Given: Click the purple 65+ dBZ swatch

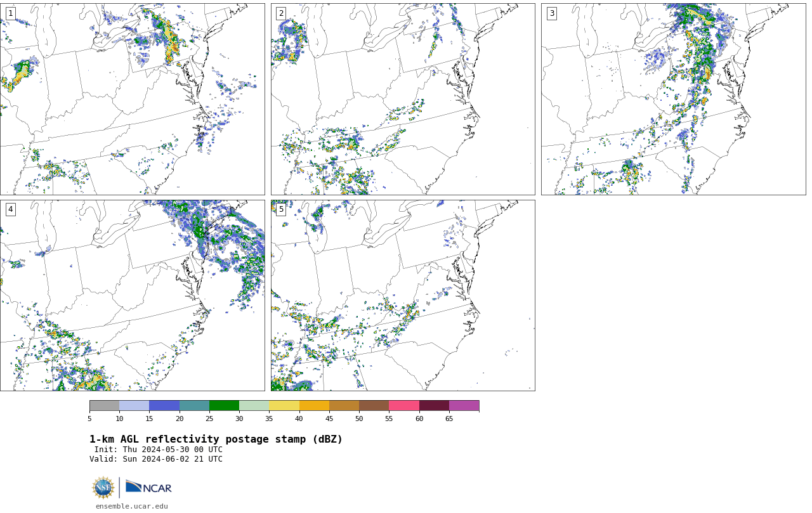Looking at the screenshot, I should point(464,406).
